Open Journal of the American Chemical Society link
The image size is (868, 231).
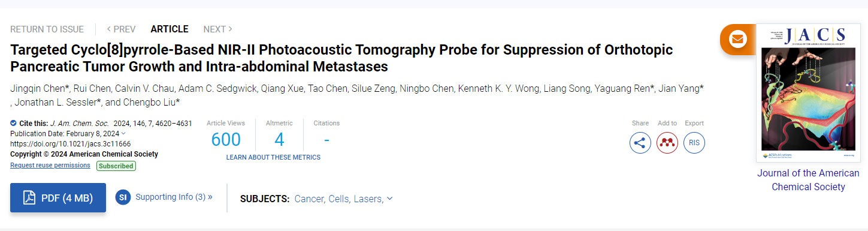coord(809,180)
